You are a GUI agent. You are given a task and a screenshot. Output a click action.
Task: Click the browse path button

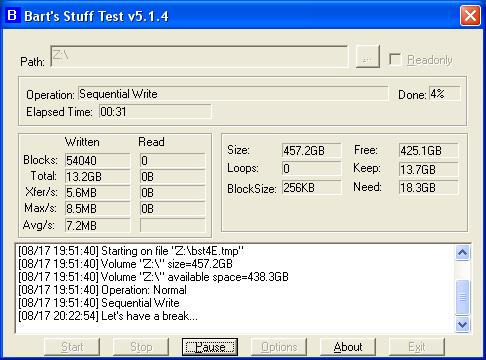point(367,57)
